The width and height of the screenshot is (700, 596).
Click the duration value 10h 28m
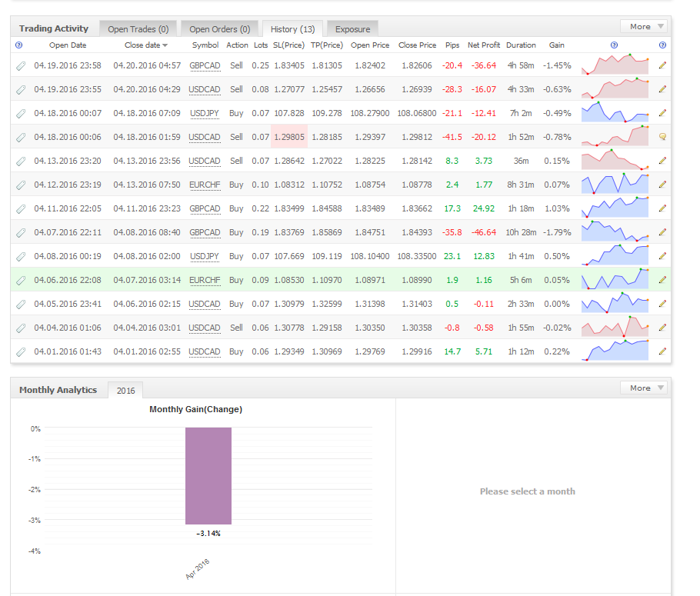tap(521, 232)
